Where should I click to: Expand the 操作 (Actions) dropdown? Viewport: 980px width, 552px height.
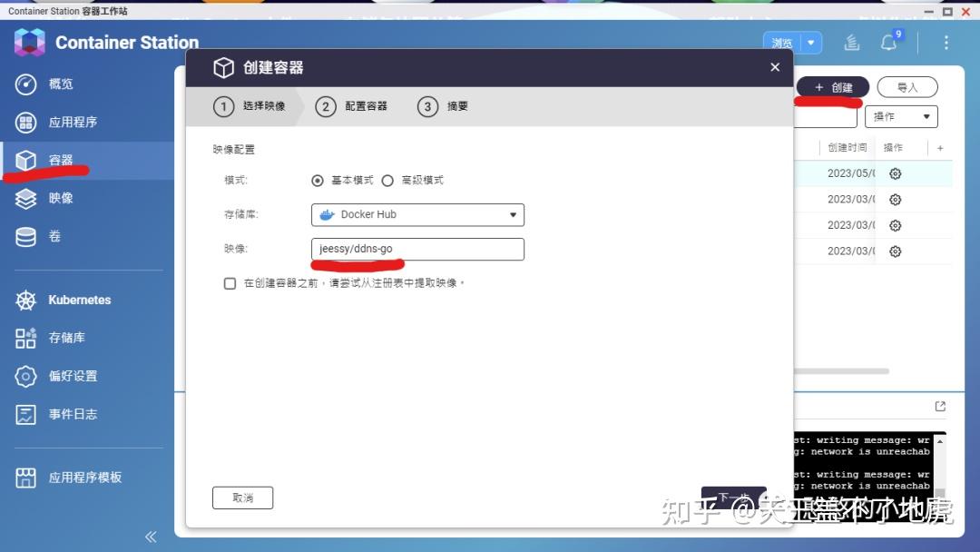click(x=901, y=116)
